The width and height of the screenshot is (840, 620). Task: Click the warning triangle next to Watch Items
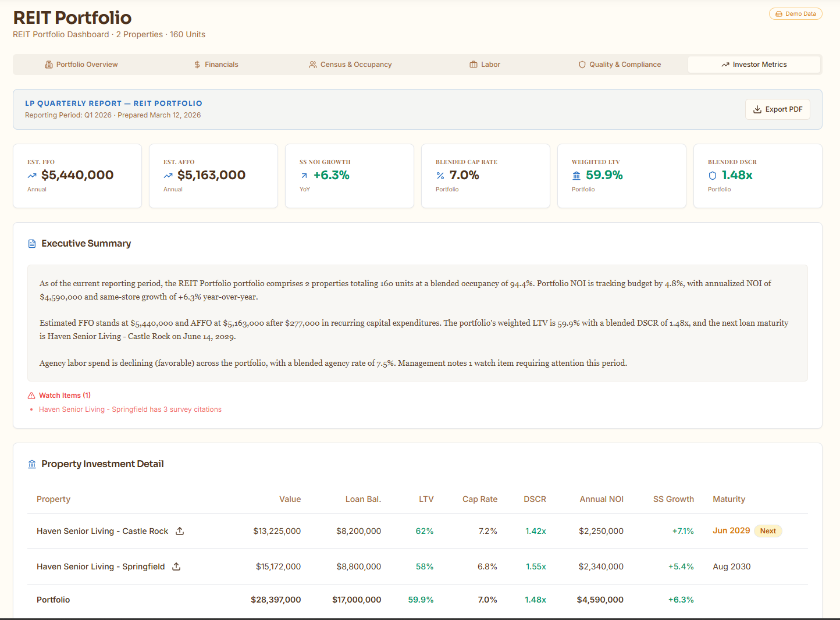point(31,395)
